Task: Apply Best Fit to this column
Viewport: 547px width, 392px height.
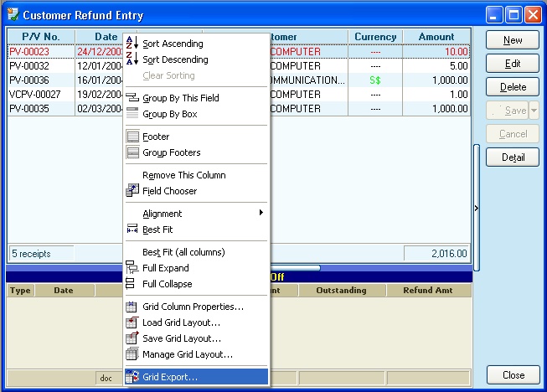Action: [x=157, y=230]
